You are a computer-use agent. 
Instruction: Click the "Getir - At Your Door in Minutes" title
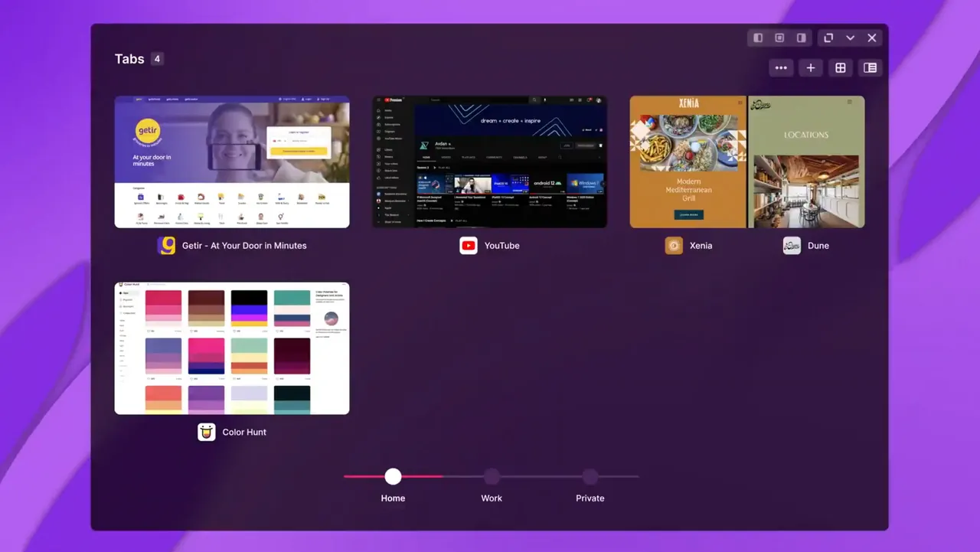click(244, 245)
